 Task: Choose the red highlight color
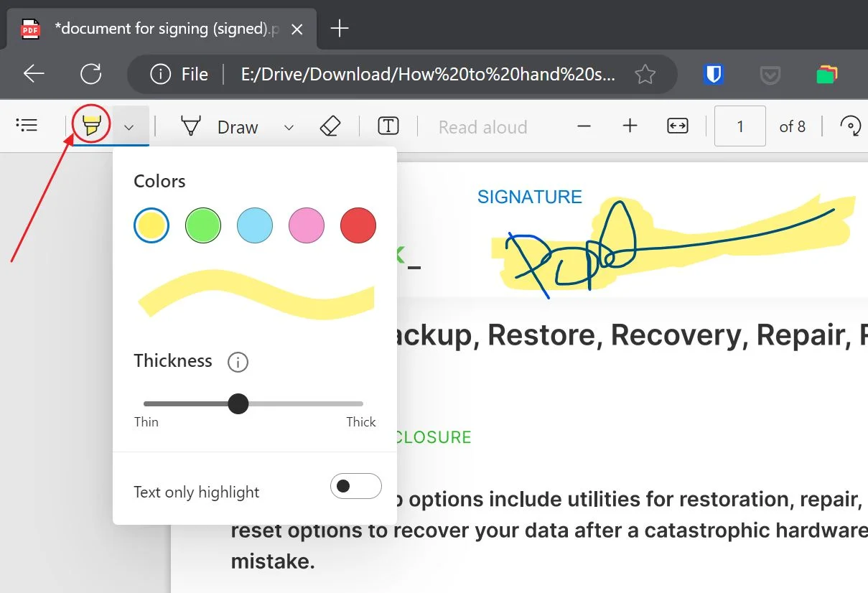click(x=358, y=225)
